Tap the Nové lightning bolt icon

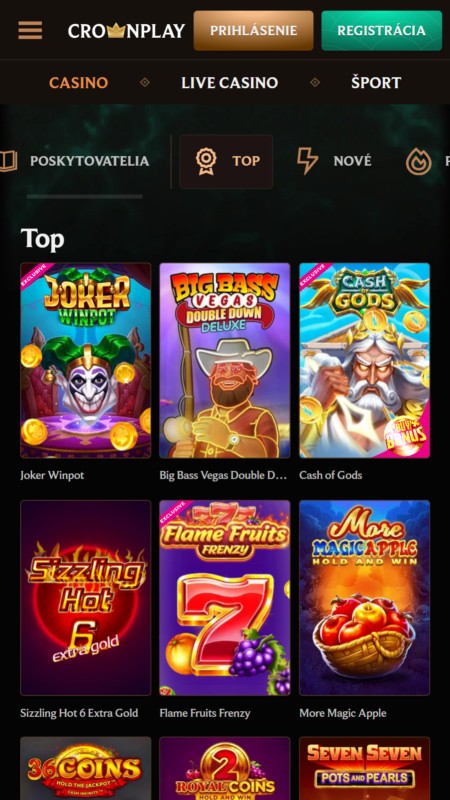tap(308, 161)
